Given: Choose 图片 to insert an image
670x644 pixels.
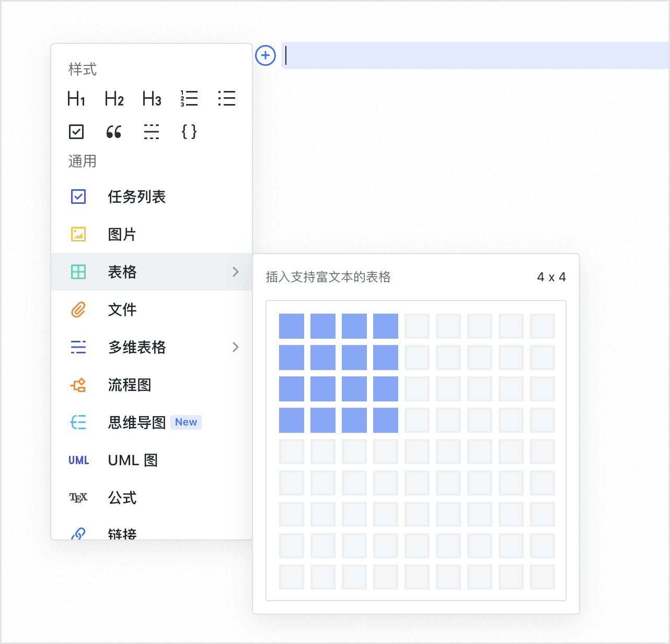Looking at the screenshot, I should [x=122, y=234].
